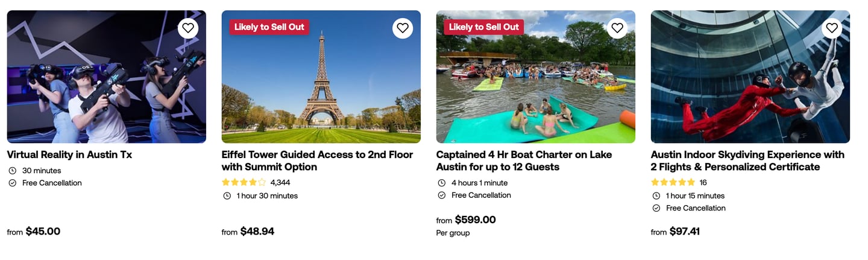Toggle wishlist heart on Eiffel Tower card
Screen dimensions: 868x260
pos(403,28)
